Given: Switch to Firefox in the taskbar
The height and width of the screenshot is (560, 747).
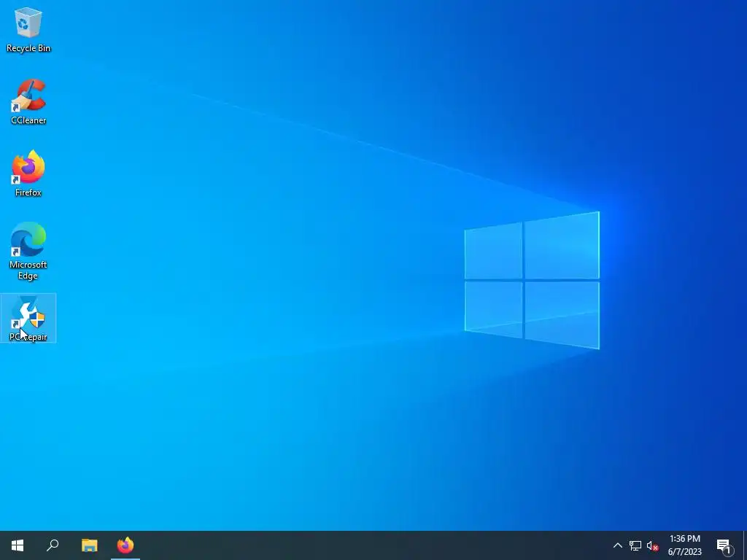Looking at the screenshot, I should (125, 545).
